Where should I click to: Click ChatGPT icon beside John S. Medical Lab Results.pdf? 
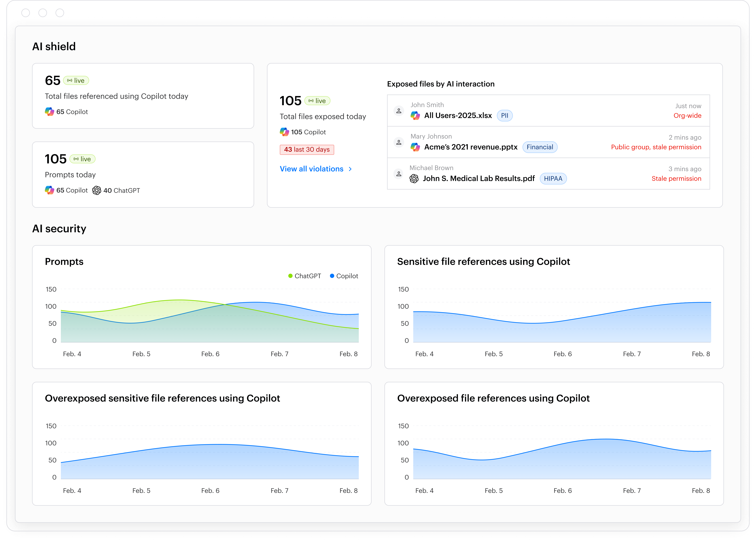click(414, 179)
